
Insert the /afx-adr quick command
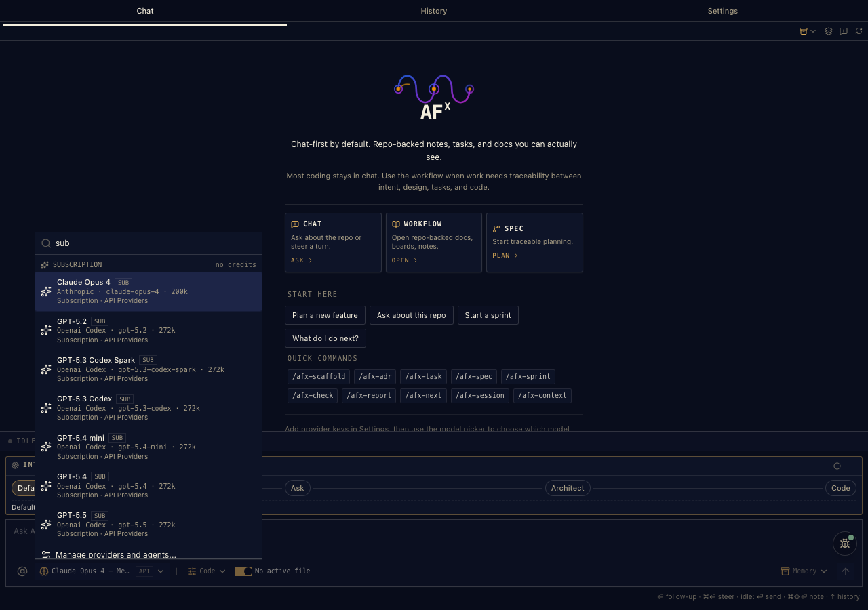(375, 376)
